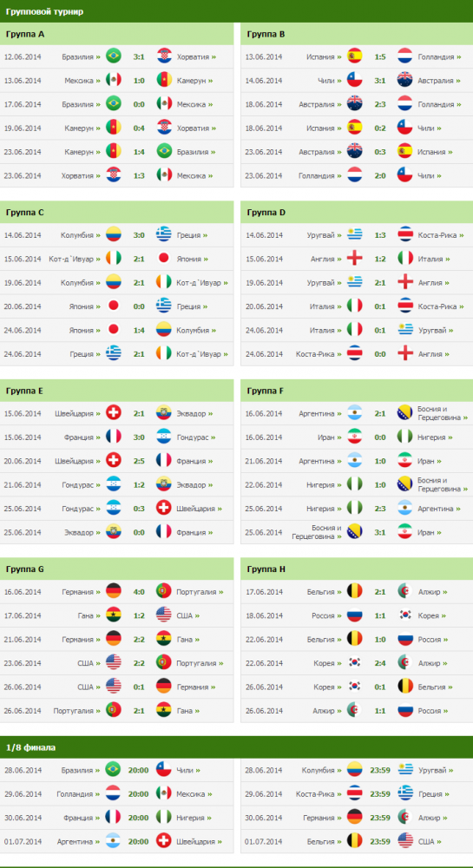This screenshot has height=868, width=473.
Task: Click the 2:5 score of Швейцария–Франция
Action: 139,461
